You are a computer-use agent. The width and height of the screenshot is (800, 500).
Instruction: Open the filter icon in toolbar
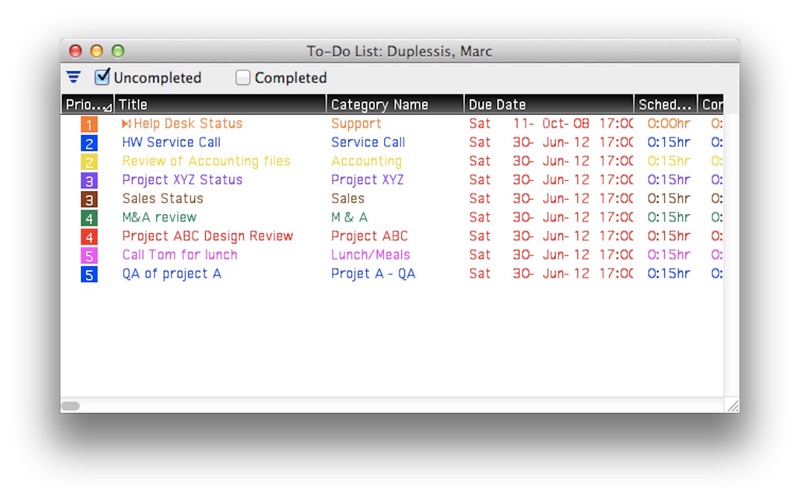click(73, 78)
